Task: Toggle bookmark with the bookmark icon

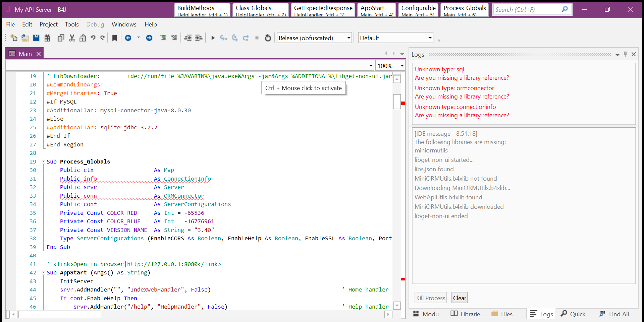Action: click(x=114, y=38)
